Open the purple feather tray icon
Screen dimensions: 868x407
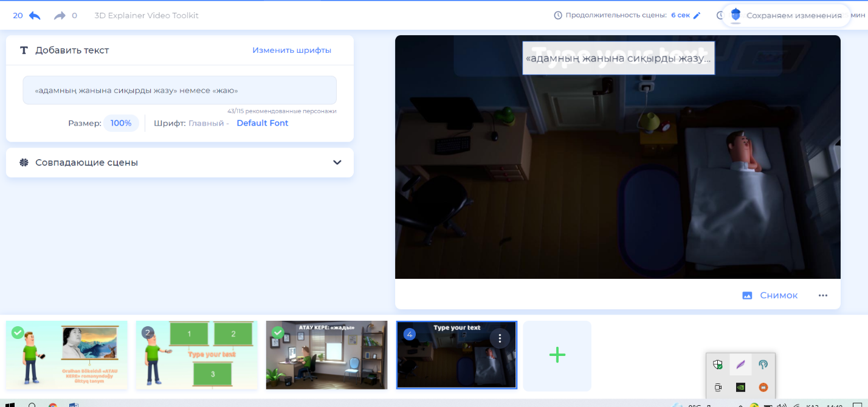[x=740, y=364]
